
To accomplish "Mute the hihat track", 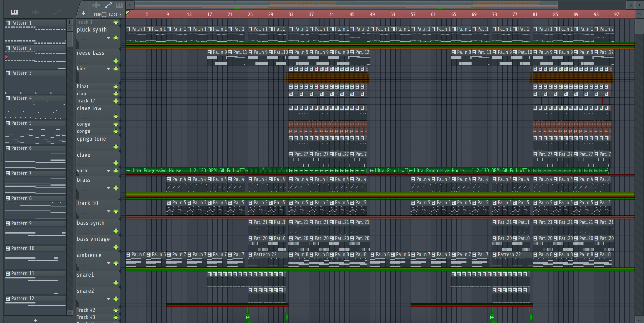I will pos(116,87).
